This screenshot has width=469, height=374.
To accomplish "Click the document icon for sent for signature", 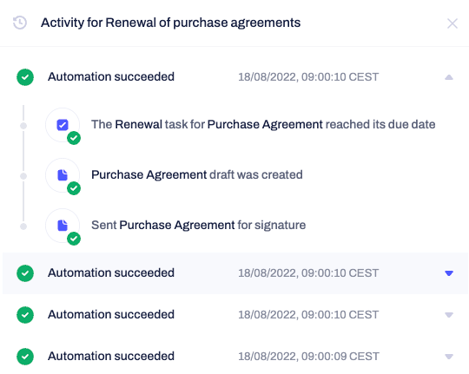I will tap(62, 225).
